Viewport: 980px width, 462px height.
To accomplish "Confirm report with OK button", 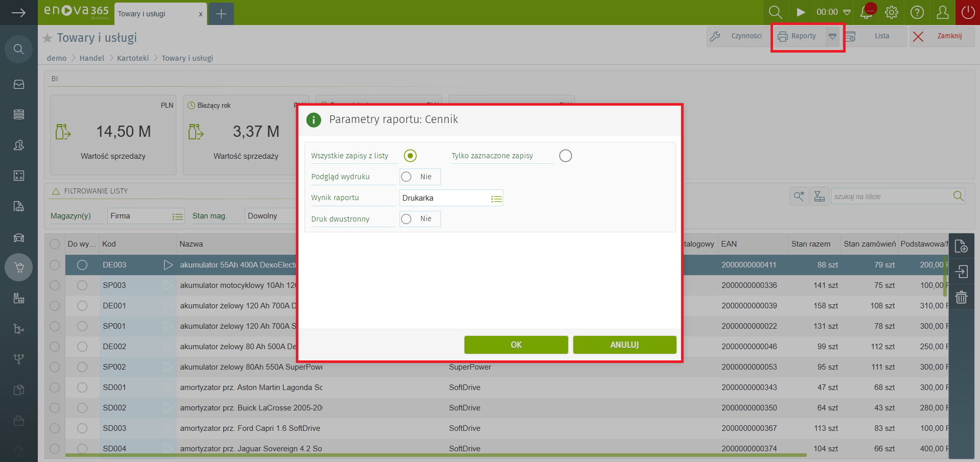I will [516, 345].
